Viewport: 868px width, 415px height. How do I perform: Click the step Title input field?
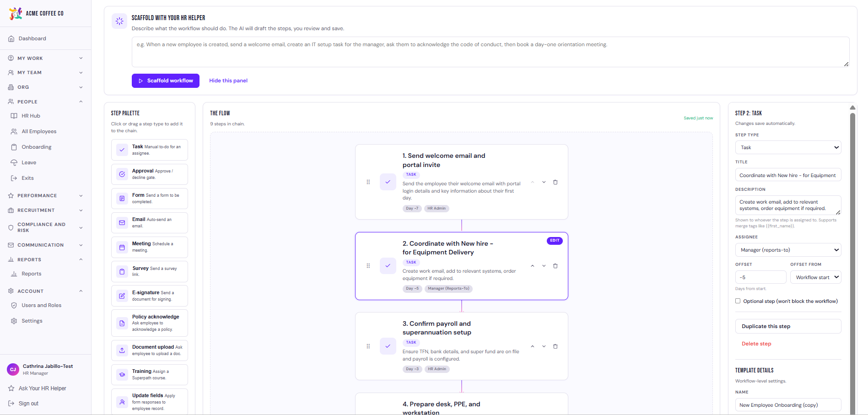(x=788, y=175)
